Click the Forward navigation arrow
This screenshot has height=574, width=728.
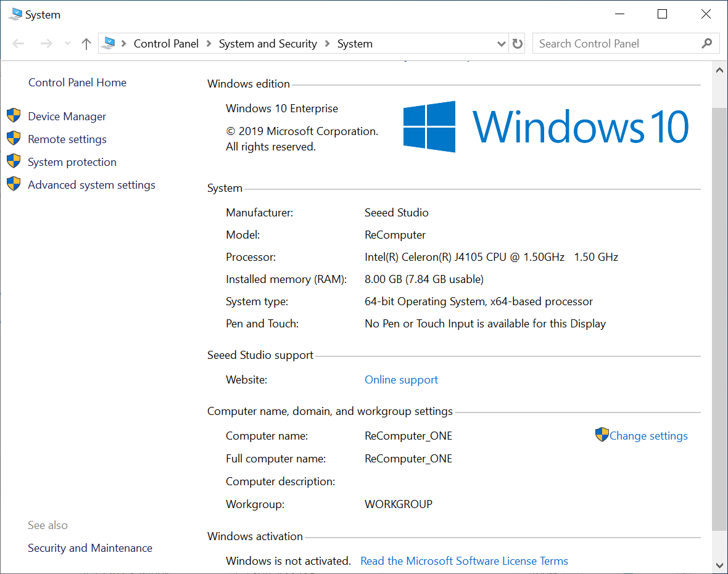[46, 44]
